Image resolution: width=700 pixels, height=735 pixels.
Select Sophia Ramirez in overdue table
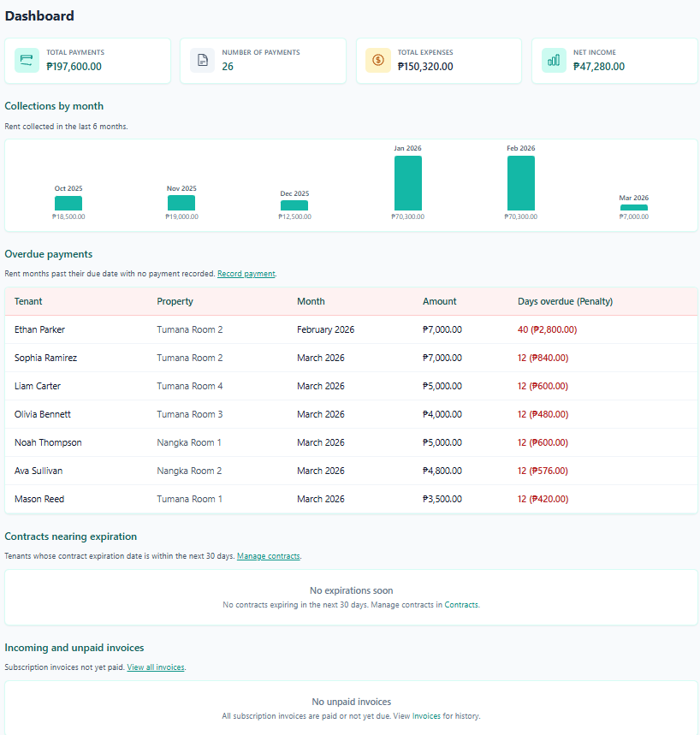45,358
